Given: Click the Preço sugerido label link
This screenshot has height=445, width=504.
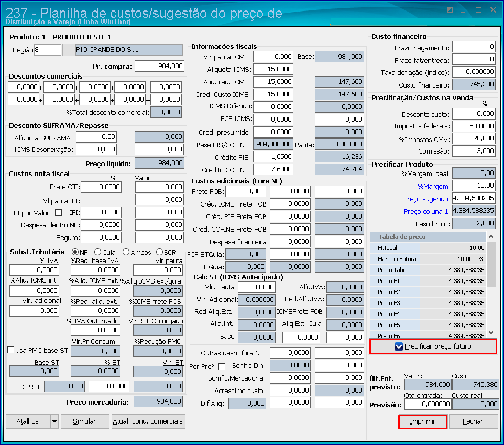Looking at the screenshot, I should [x=427, y=199].
